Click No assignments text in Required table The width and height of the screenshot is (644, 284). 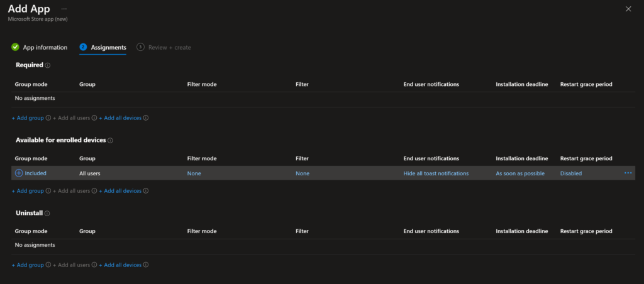[x=35, y=98]
